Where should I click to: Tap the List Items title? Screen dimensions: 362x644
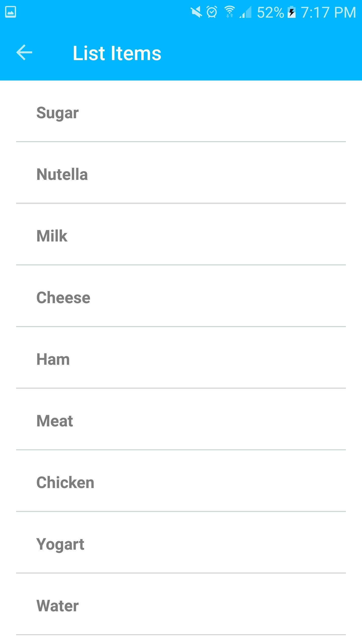tap(117, 53)
